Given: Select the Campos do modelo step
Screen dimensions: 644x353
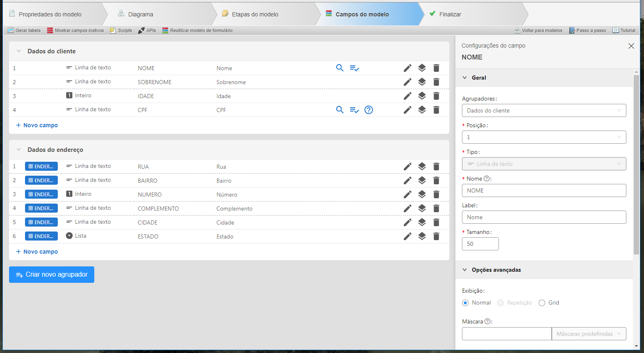Looking at the screenshot, I should click(362, 14).
